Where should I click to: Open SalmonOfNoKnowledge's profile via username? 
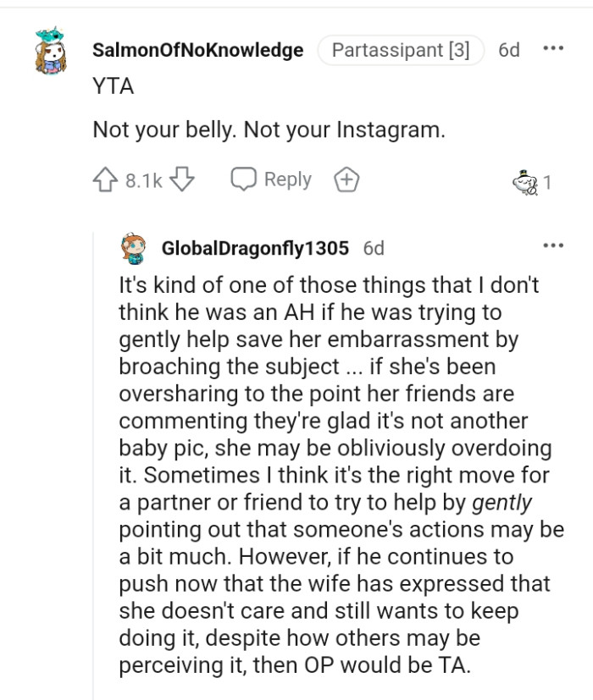(x=197, y=50)
